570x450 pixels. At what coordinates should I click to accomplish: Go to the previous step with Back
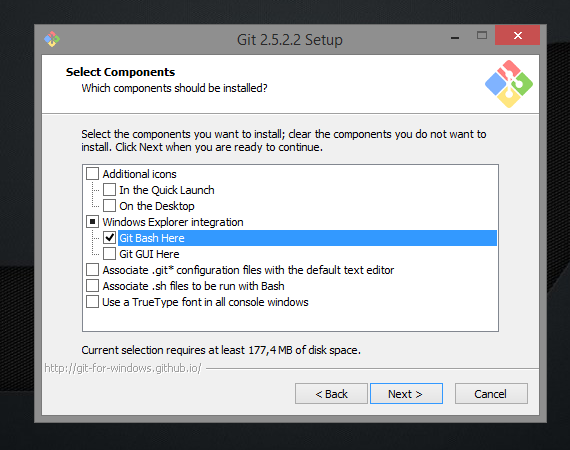331,394
